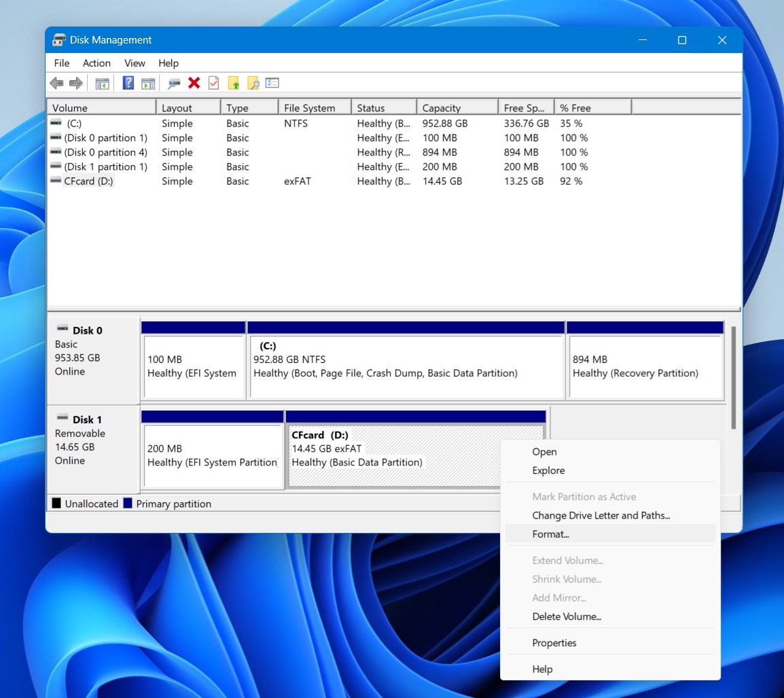Image resolution: width=784 pixels, height=698 pixels.
Task: Click the drive icon beside (C:) volume
Action: point(56,122)
